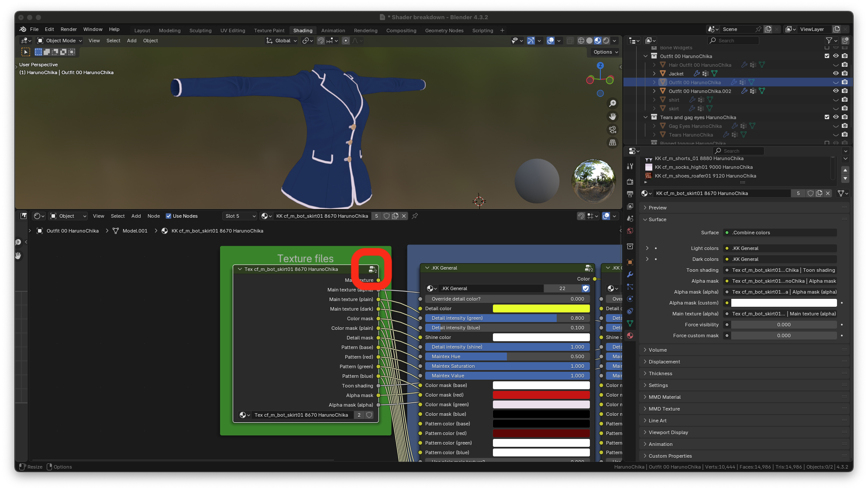868x490 pixels.
Task: Click the zoom magnifier viewport icon
Action: (x=613, y=103)
